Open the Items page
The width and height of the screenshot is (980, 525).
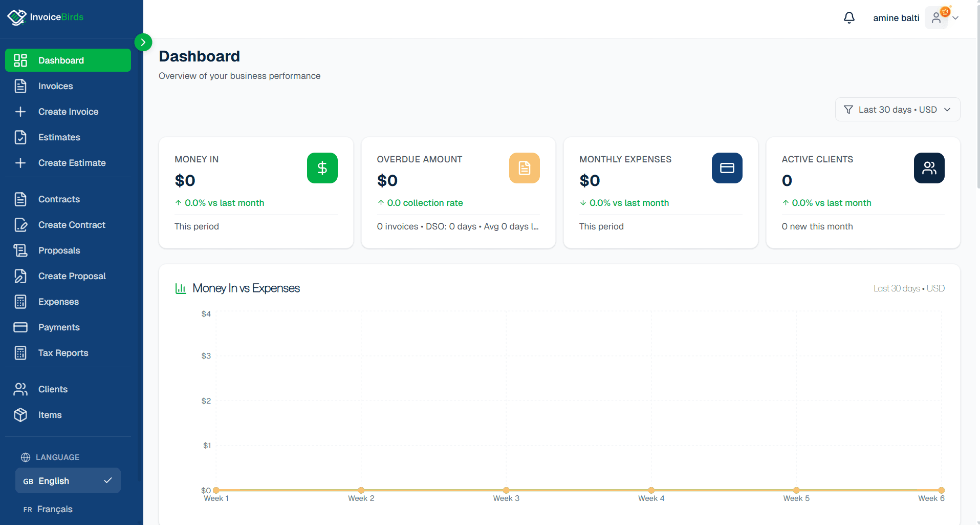coord(68,415)
